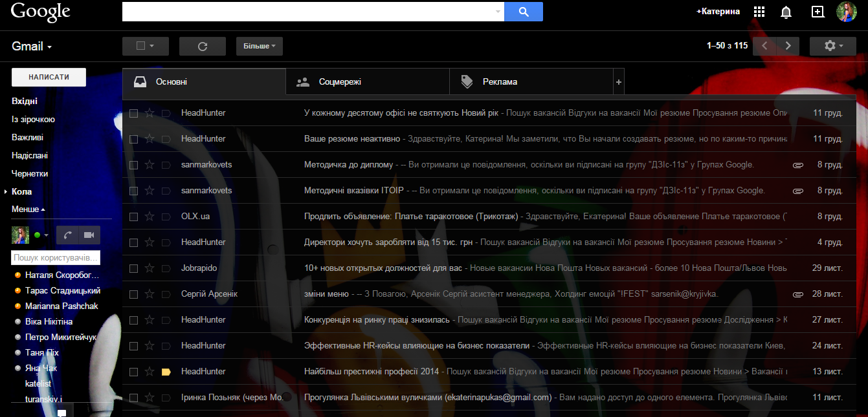
Task: Click the 'Пошук користувачів' people search field
Action: [56, 258]
